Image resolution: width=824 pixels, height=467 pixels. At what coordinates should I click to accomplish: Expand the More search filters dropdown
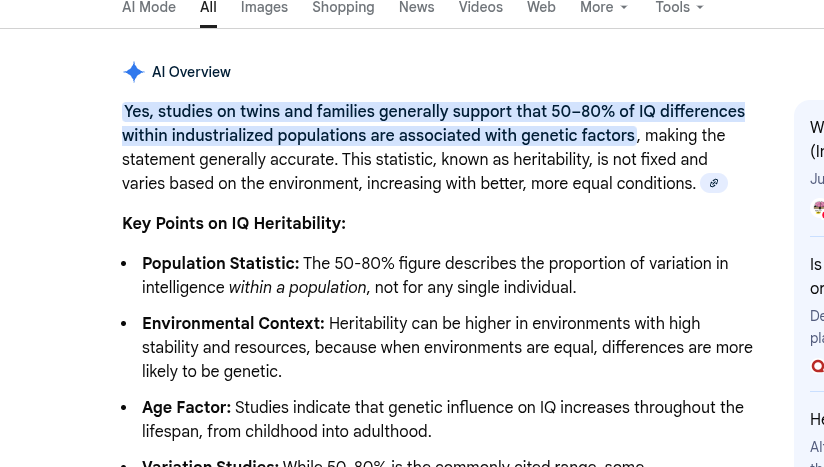coord(604,8)
